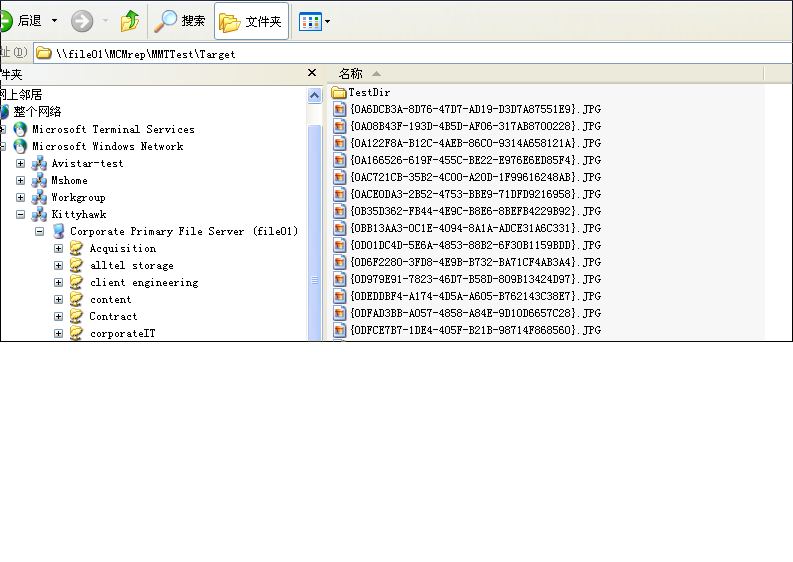Screen dimensions: 793x562
Task: Expand the Workgroup node
Action: [x=20, y=197]
